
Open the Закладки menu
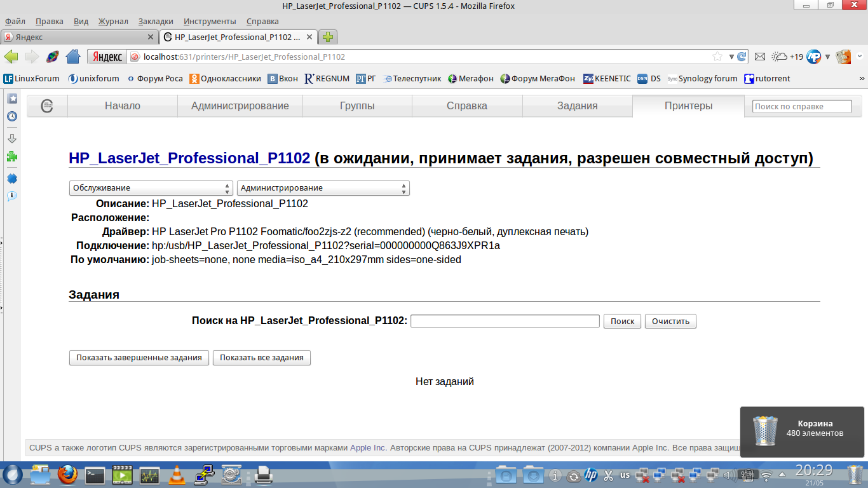156,21
